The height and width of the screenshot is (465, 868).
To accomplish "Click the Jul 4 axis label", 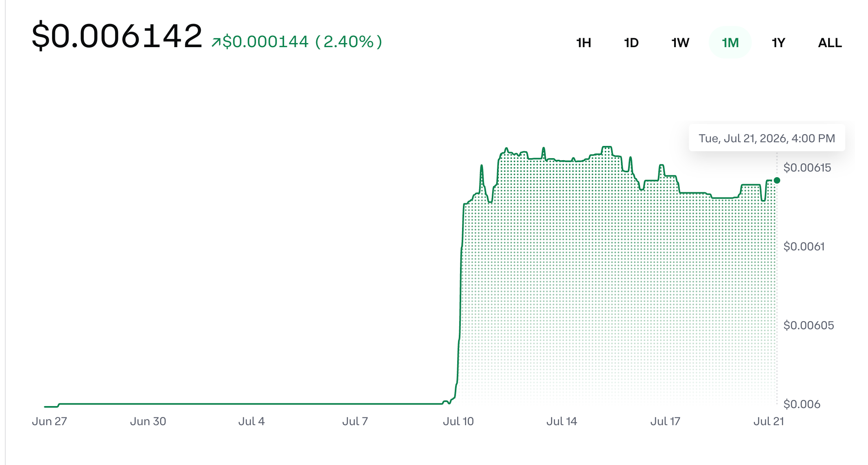I will 252,421.
